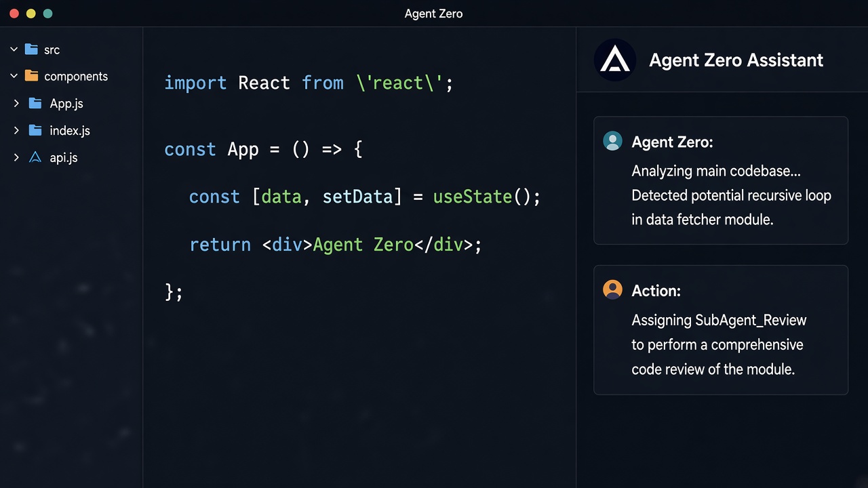This screenshot has height=488, width=868.
Task: Click the folder icon beside index.js
Action: click(36, 130)
